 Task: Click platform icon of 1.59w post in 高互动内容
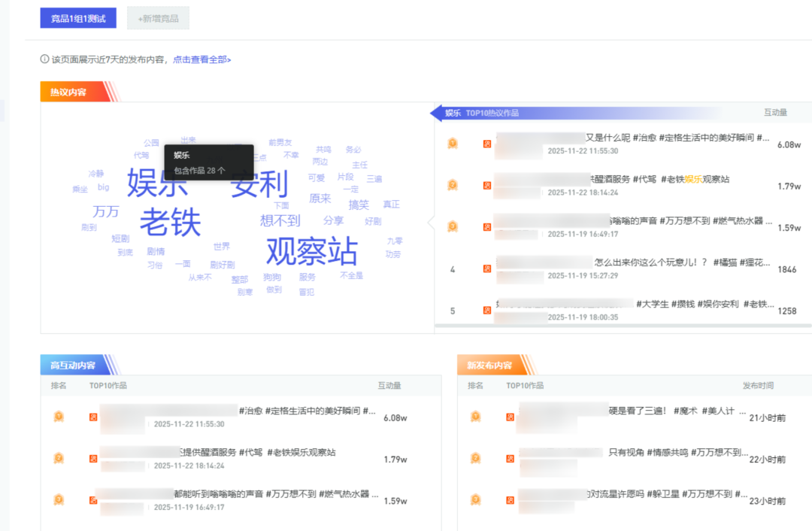coord(93,499)
